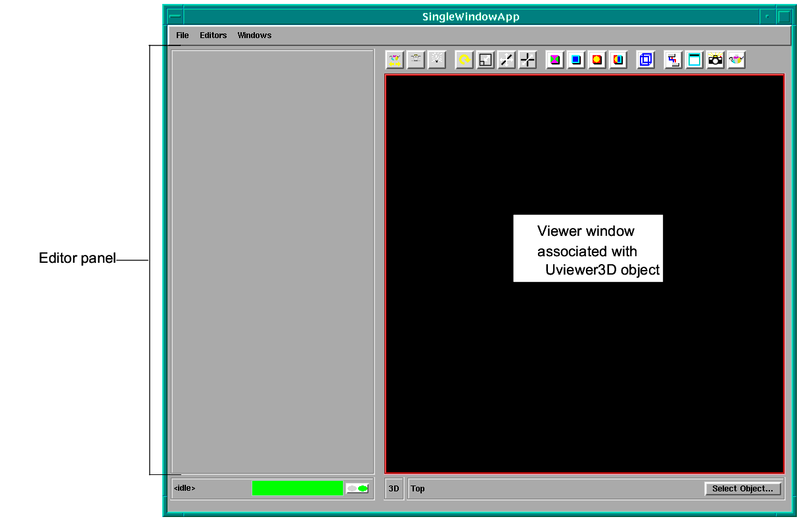Click the yellow reset rotation arrow icon
Screen dimensions: 812x519
(x=464, y=60)
